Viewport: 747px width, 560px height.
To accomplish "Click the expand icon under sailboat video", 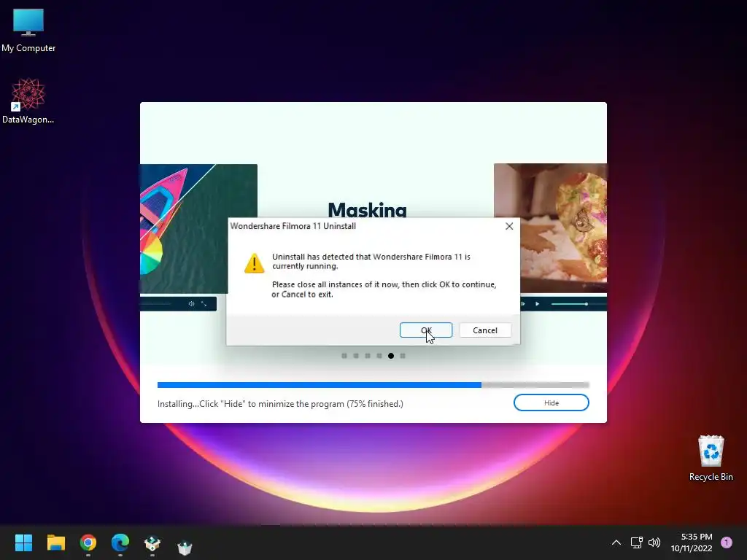I will pos(204,304).
